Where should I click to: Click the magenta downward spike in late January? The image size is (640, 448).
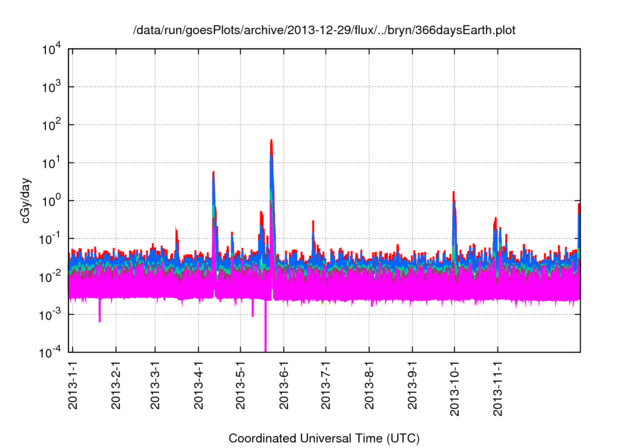click(99, 318)
